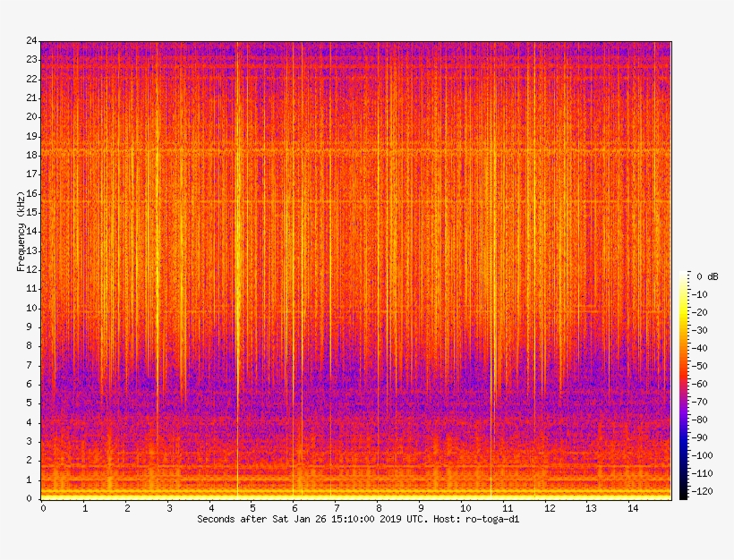Screen dimensions: 734x560
Task: Select the 5 second time axis marker
Action: 253,508
